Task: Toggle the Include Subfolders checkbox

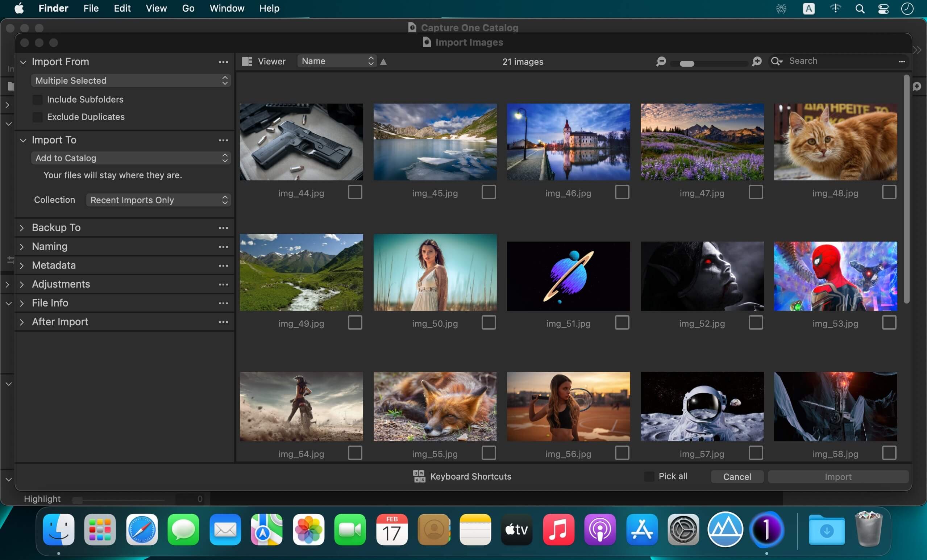Action: point(38,99)
